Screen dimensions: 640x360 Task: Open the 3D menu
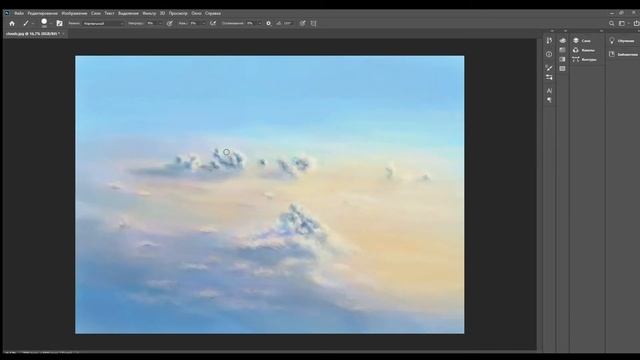point(162,13)
